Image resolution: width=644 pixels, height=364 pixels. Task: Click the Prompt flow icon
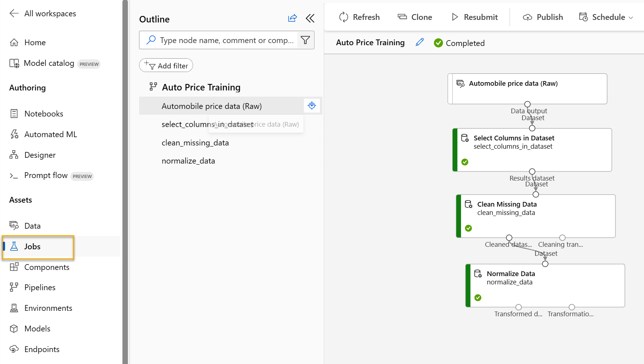[14, 176]
